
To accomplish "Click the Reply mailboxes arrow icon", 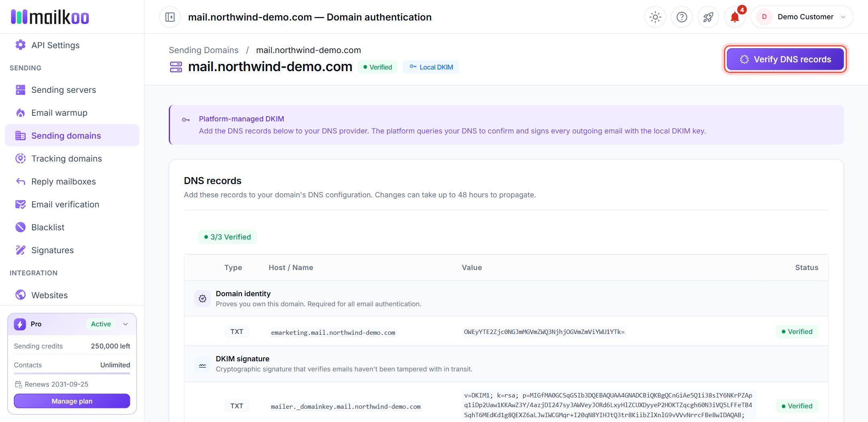I will (20, 181).
